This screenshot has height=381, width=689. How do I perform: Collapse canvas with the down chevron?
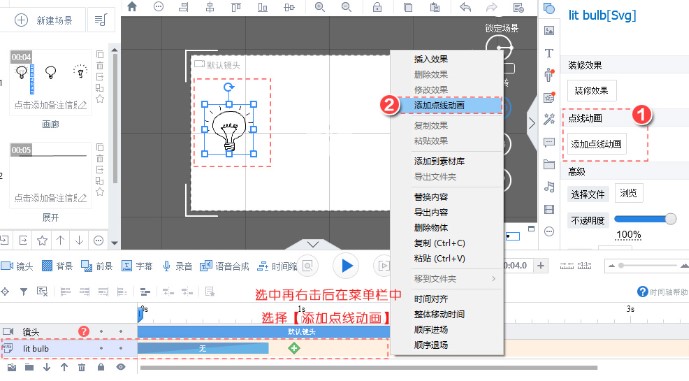coord(313,244)
